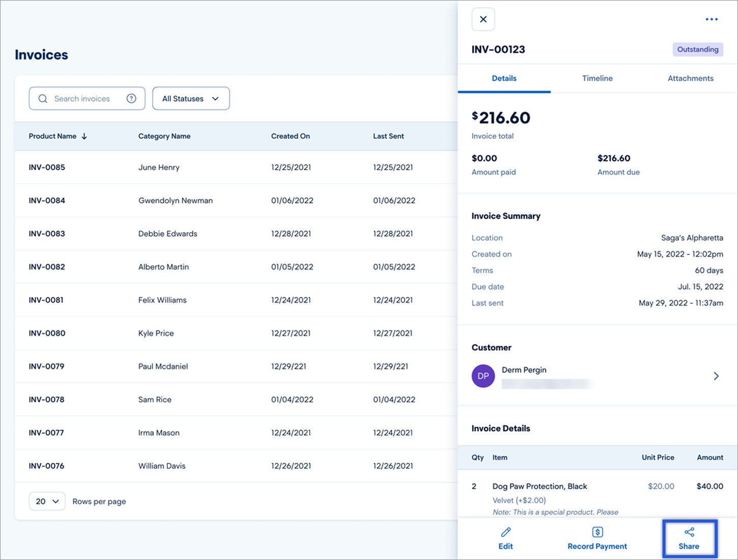The width and height of the screenshot is (738, 560).
Task: Select invoice row INV-0080
Action: point(236,333)
